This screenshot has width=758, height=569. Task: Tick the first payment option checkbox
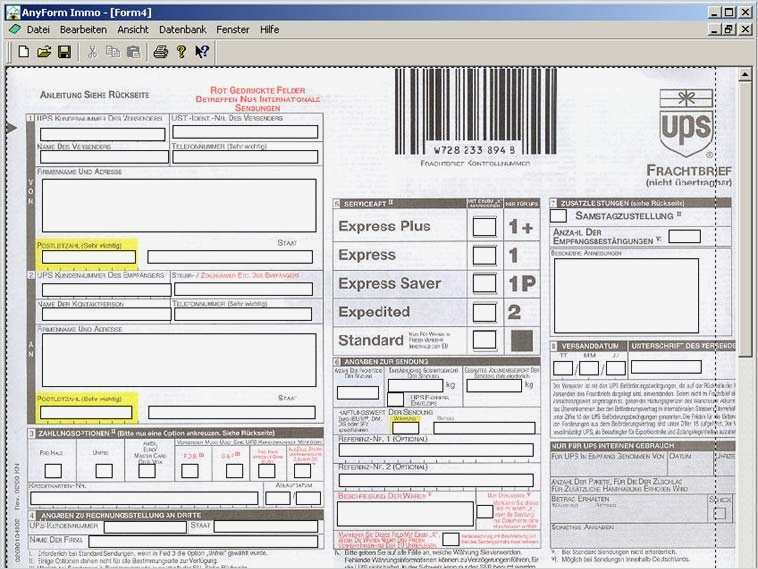pyautogui.click(x=53, y=471)
